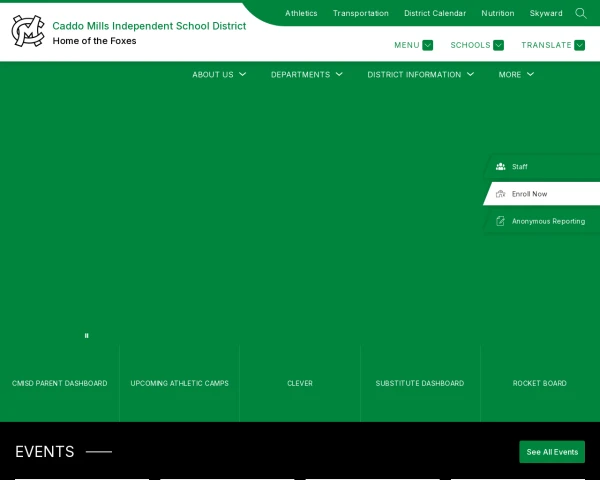Expand the About Us menu
This screenshot has height=480, width=600.
219,74
